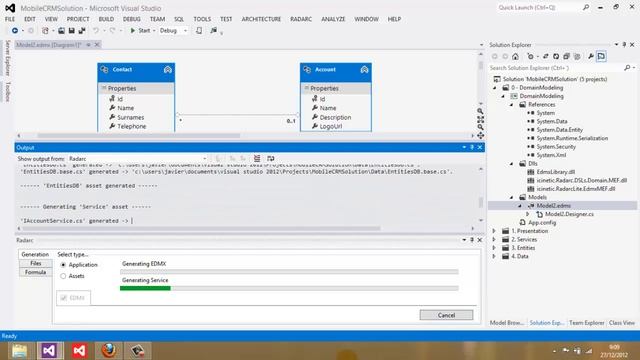Open the Model Browser tab
Screen dimensions: 640x360
(507, 323)
